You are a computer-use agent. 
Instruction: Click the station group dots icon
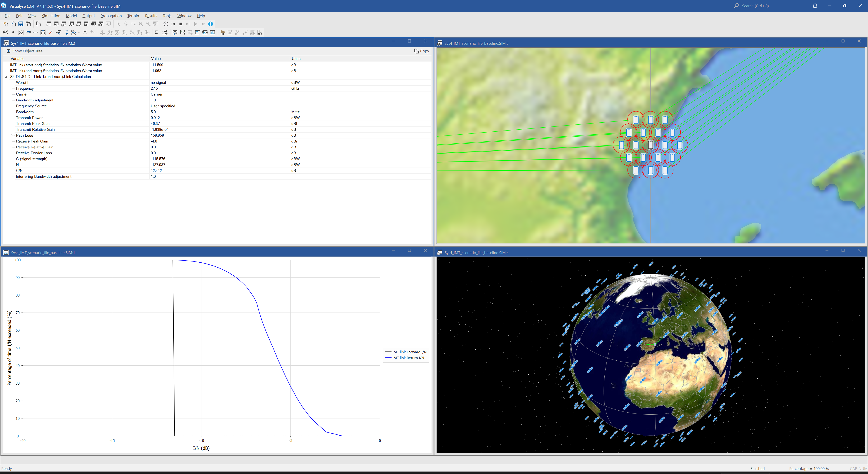[x=21, y=32]
